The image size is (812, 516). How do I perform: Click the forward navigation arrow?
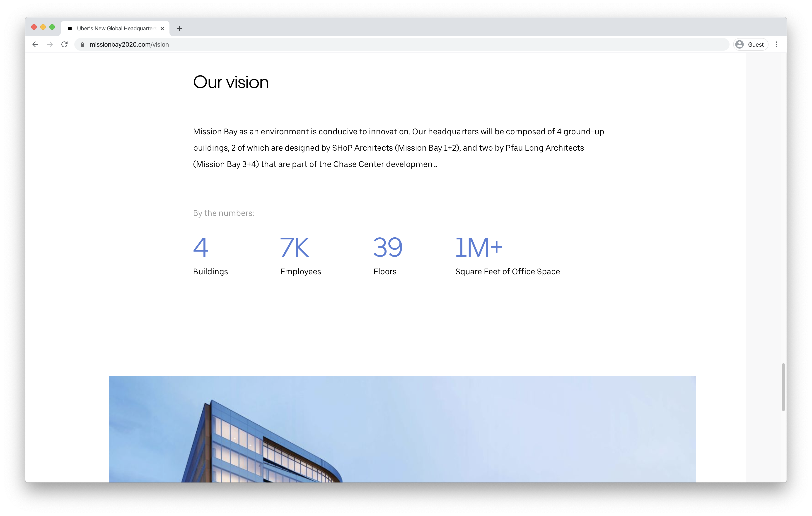point(50,44)
